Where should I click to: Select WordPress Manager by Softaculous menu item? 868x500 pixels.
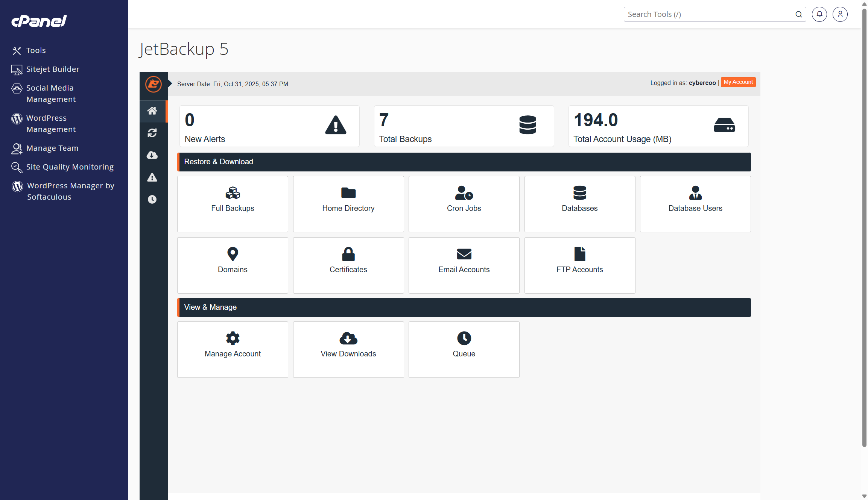(x=70, y=191)
